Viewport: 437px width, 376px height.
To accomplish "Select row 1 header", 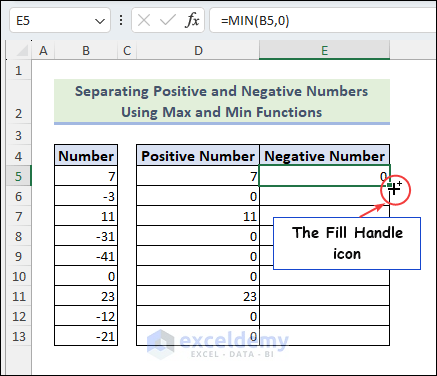I will (x=18, y=70).
